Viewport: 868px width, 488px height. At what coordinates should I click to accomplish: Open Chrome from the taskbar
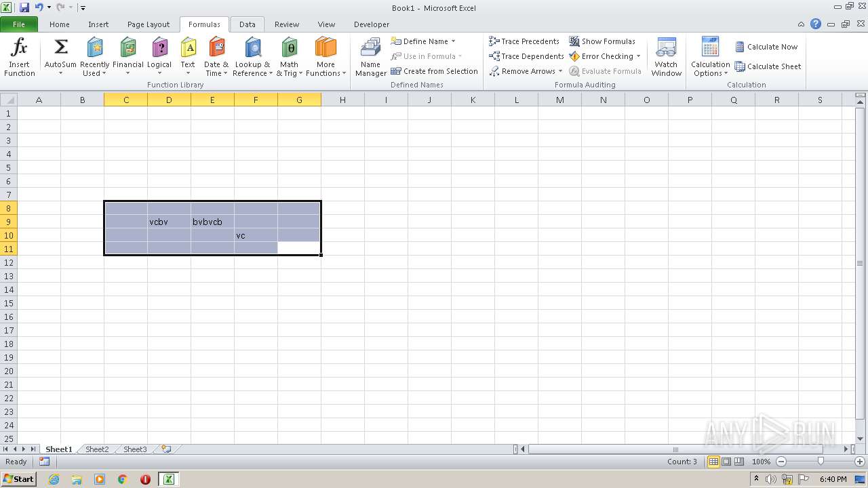coord(123,479)
